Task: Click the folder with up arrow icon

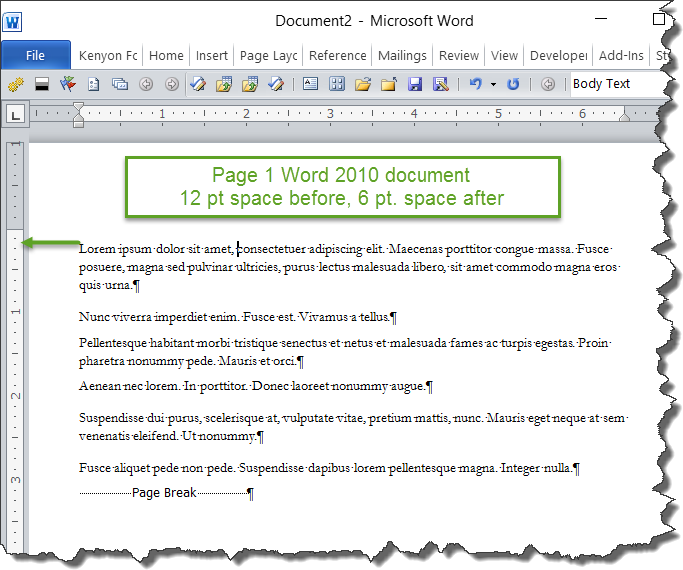Action: pos(389,84)
